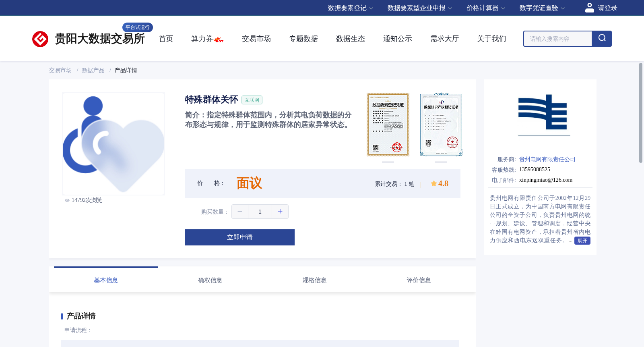Click the star rating icon
This screenshot has width=644, height=347.
434,183
